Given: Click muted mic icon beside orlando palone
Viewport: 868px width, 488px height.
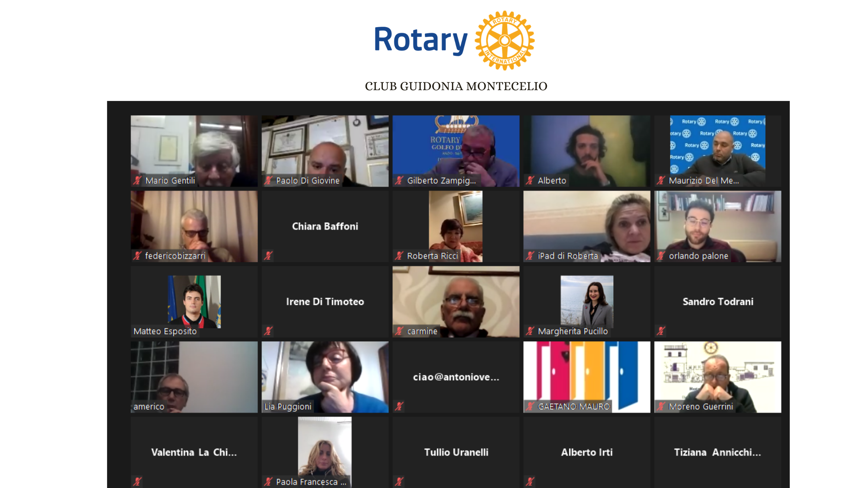Looking at the screenshot, I should [660, 256].
